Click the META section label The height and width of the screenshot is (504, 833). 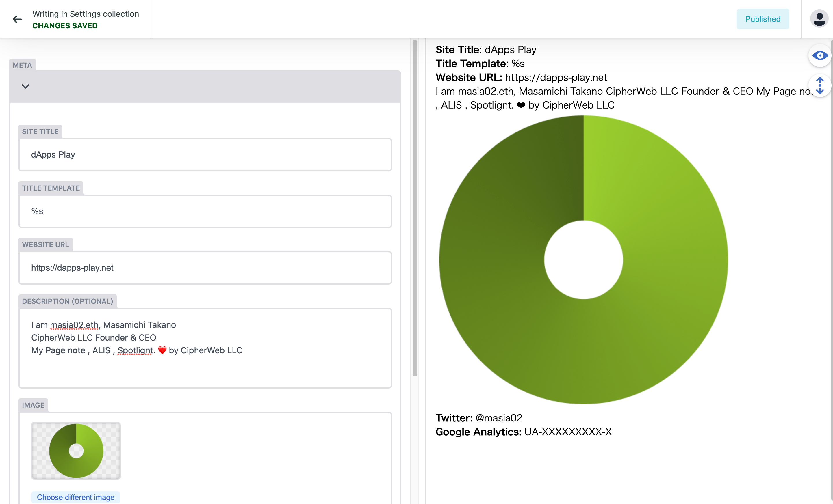point(22,65)
